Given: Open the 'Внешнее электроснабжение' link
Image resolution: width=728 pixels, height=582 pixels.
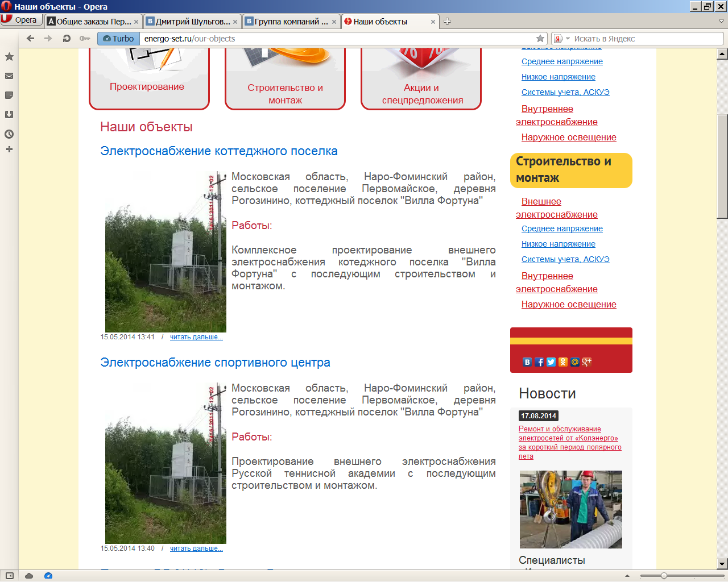Looking at the screenshot, I should (557, 208).
